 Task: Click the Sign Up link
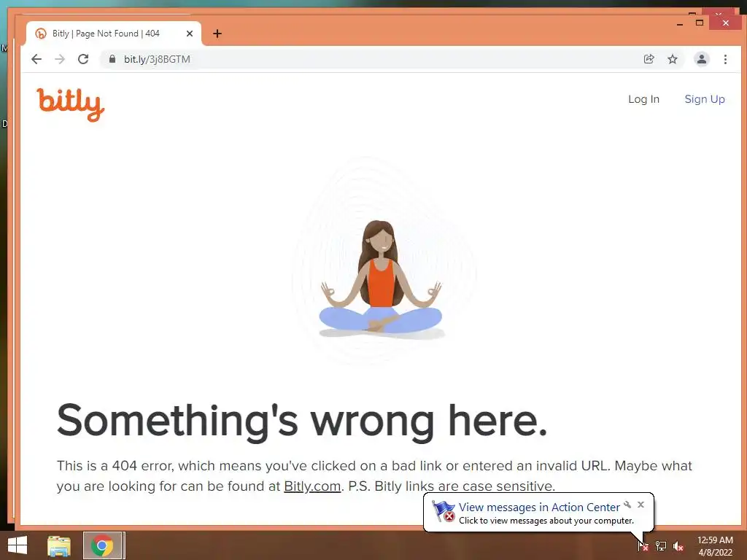(x=705, y=99)
